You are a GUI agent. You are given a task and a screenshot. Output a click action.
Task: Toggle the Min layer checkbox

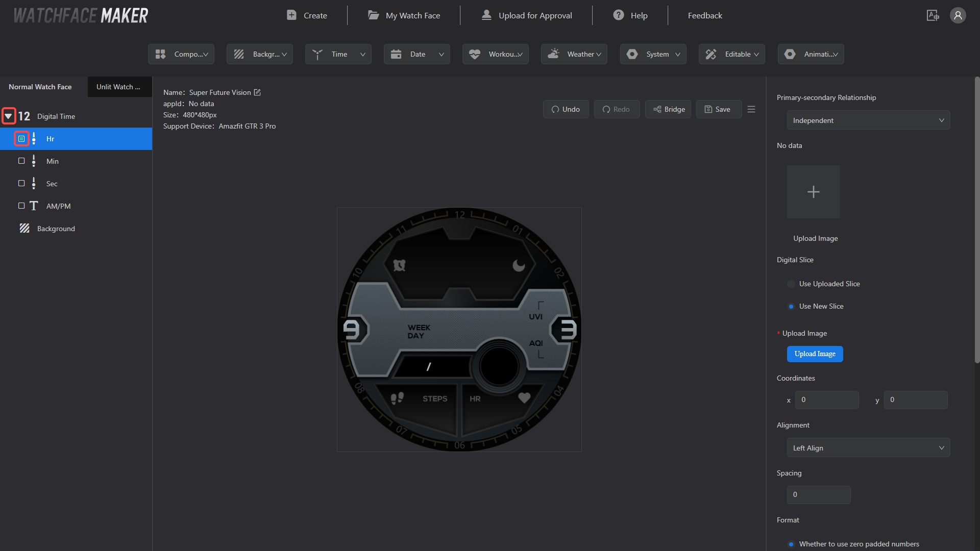pyautogui.click(x=21, y=161)
